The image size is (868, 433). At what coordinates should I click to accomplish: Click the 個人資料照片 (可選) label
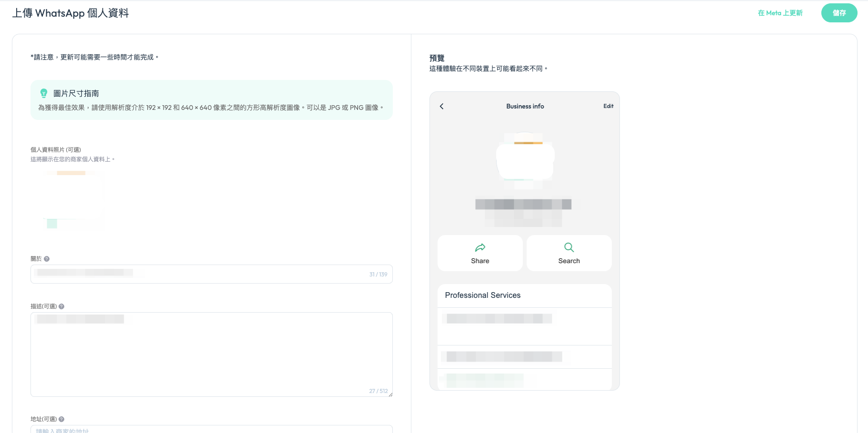coord(56,149)
